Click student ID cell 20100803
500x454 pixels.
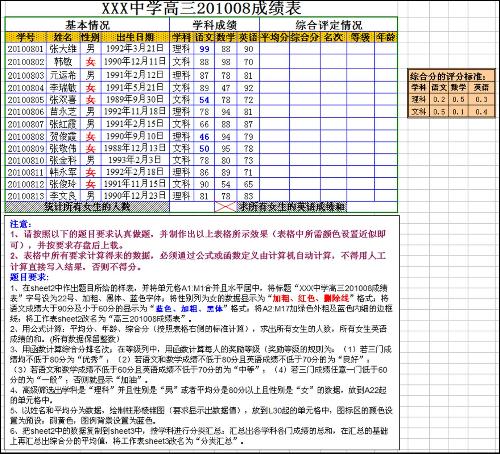click(x=26, y=76)
